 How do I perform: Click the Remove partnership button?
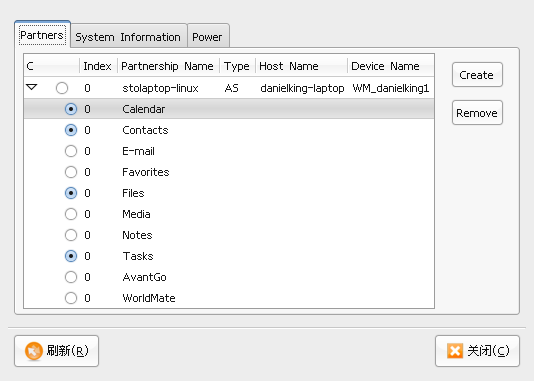(x=477, y=113)
